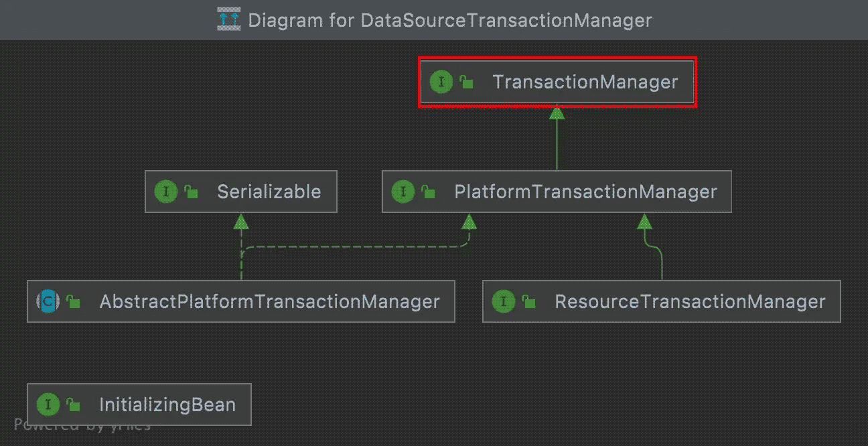Select the Serializable node label
This screenshot has width=868, height=446.
269,192
